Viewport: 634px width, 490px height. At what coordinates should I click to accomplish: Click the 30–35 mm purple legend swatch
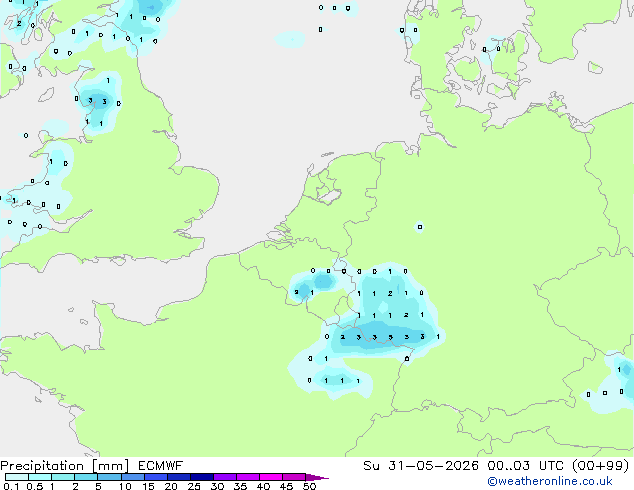point(225,477)
